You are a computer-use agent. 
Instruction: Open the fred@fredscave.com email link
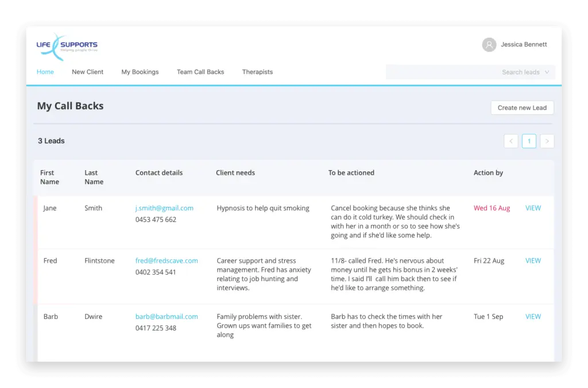coord(167,260)
